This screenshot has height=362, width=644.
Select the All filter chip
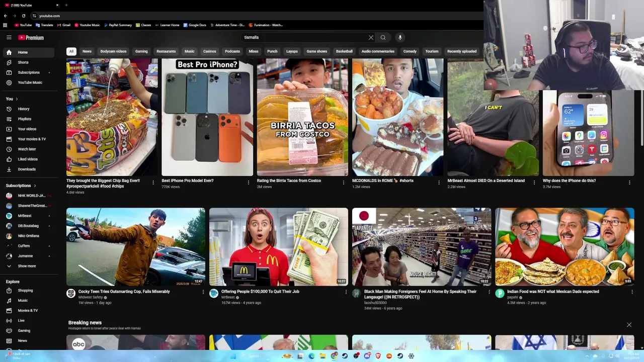tap(71, 51)
